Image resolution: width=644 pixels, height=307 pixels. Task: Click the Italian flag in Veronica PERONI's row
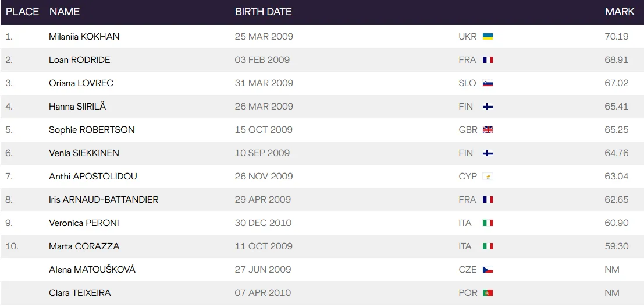click(x=488, y=223)
